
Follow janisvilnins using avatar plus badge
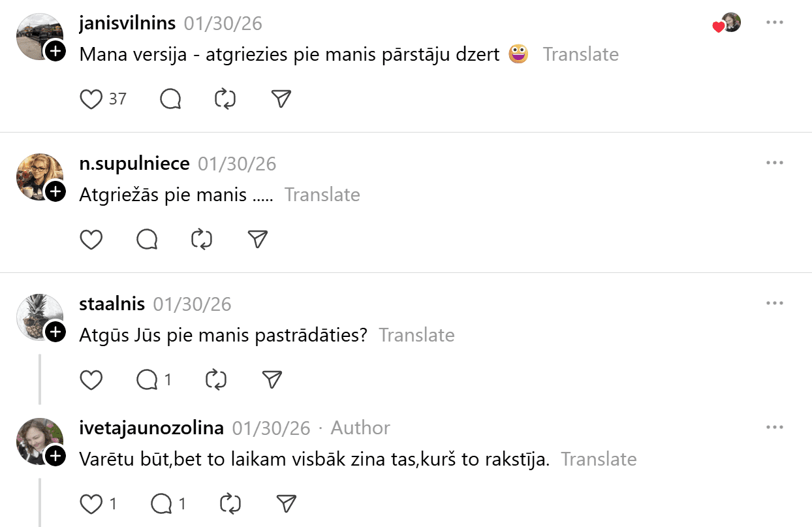(55, 51)
